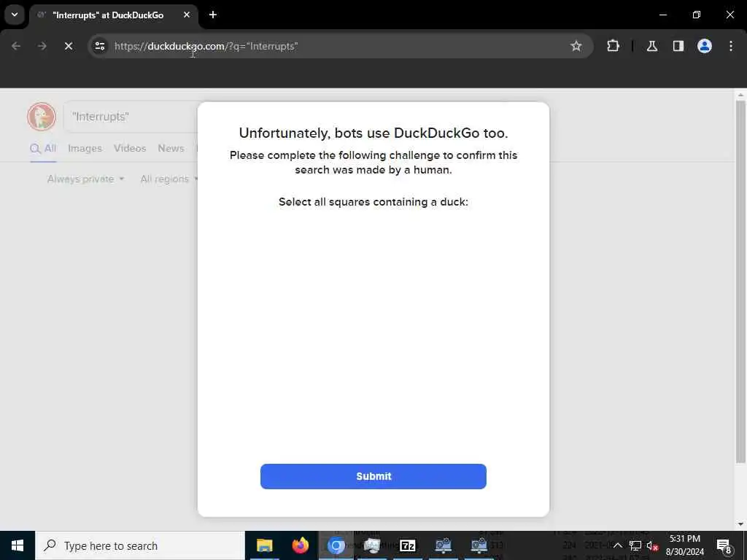Image resolution: width=747 pixels, height=560 pixels.
Task: Launch Firefox from the taskbar
Action: (x=300, y=545)
